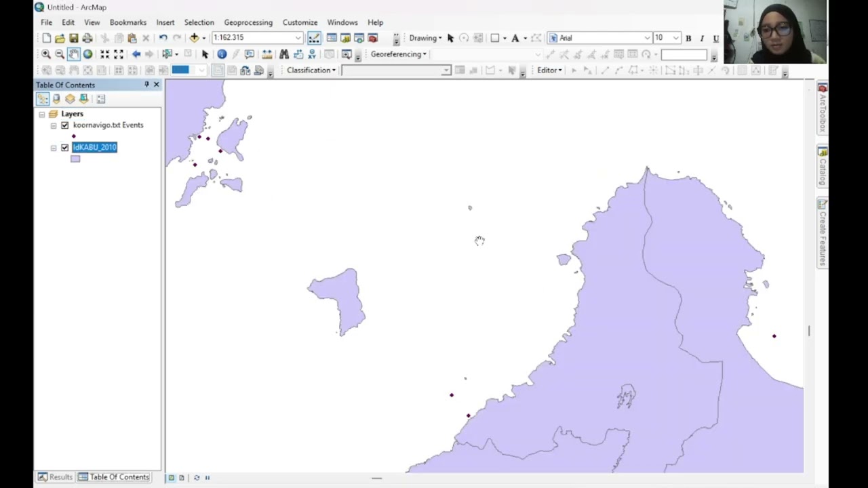Open the Editor Toolbar button
868x488 pixels.
(314, 38)
